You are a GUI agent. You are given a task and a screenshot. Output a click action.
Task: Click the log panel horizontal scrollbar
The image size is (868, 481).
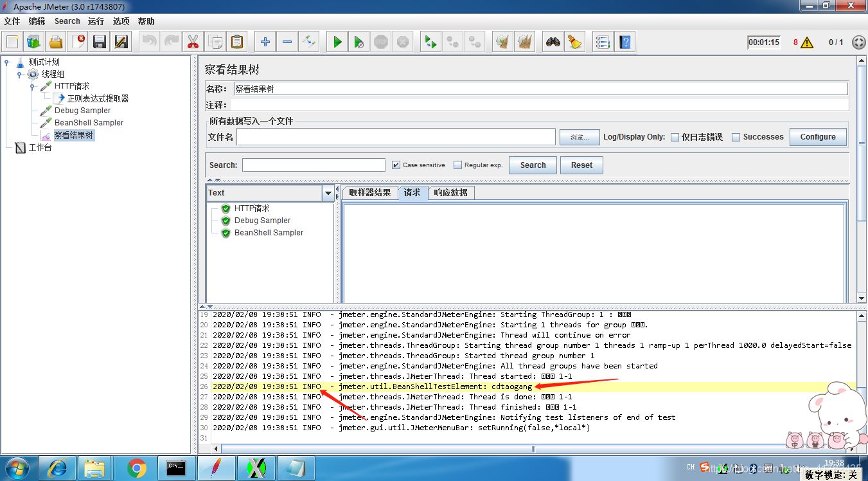click(532, 449)
